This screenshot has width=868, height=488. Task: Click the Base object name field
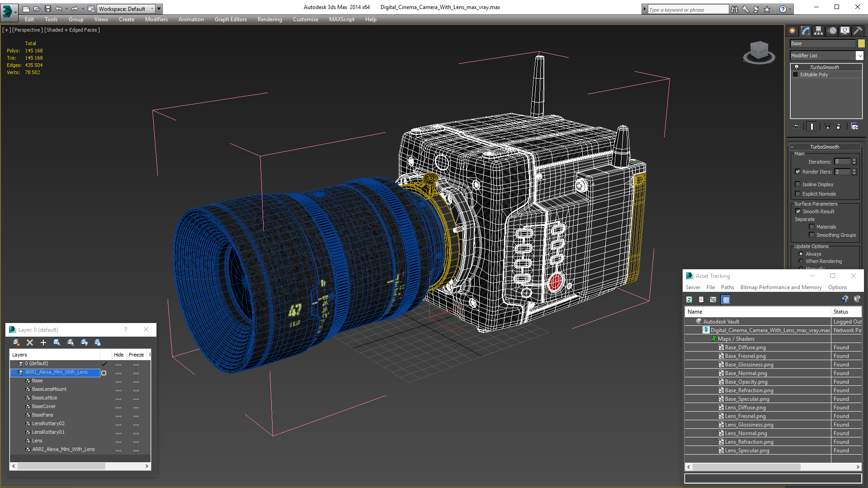823,43
